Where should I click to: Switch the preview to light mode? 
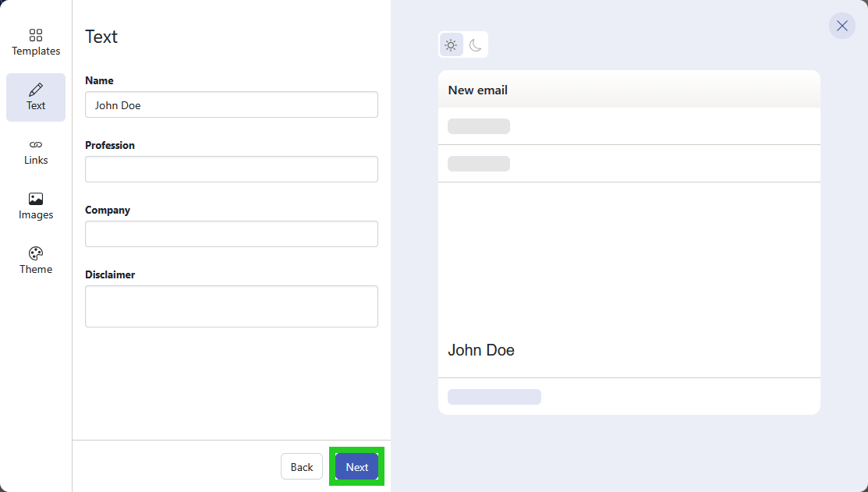(451, 44)
